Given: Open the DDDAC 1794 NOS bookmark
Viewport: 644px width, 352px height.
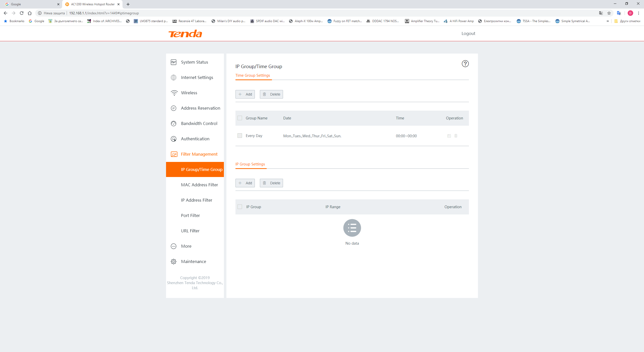Looking at the screenshot, I should [383, 21].
